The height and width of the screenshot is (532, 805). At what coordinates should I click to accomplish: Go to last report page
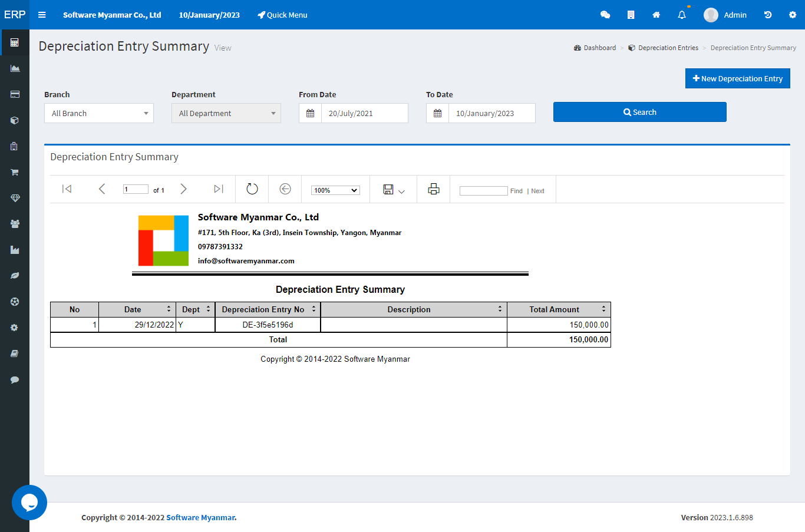pyautogui.click(x=219, y=189)
